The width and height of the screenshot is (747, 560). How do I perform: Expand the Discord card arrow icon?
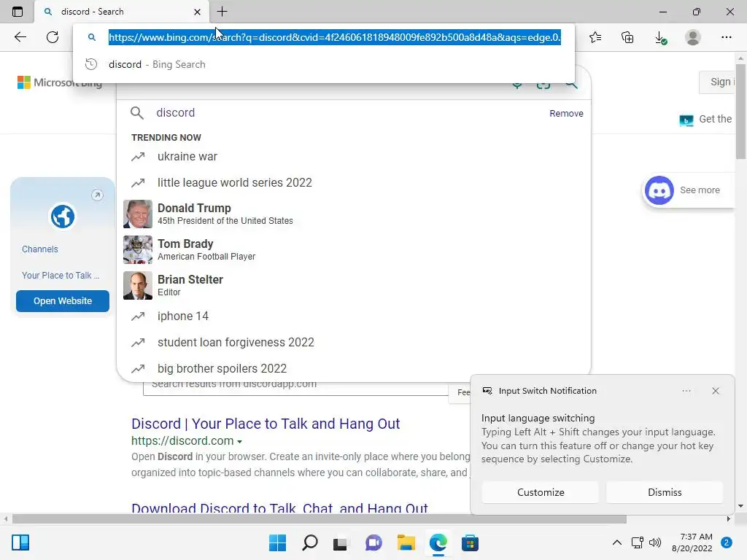[97, 195]
